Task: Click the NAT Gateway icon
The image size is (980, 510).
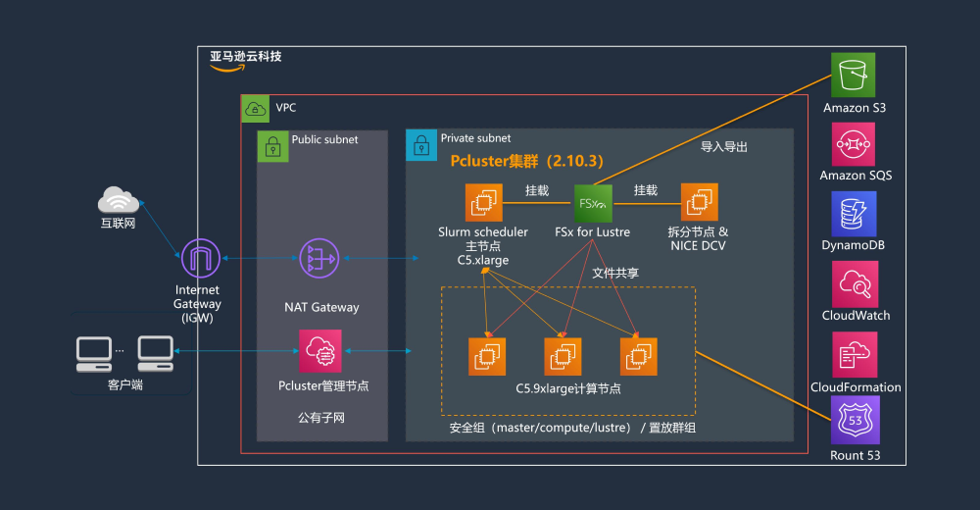Action: pos(319,258)
